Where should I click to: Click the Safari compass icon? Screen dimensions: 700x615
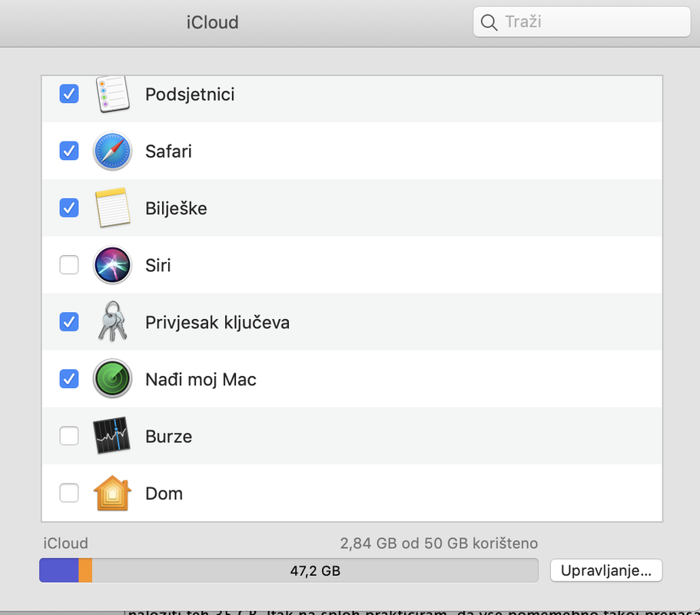[112, 151]
